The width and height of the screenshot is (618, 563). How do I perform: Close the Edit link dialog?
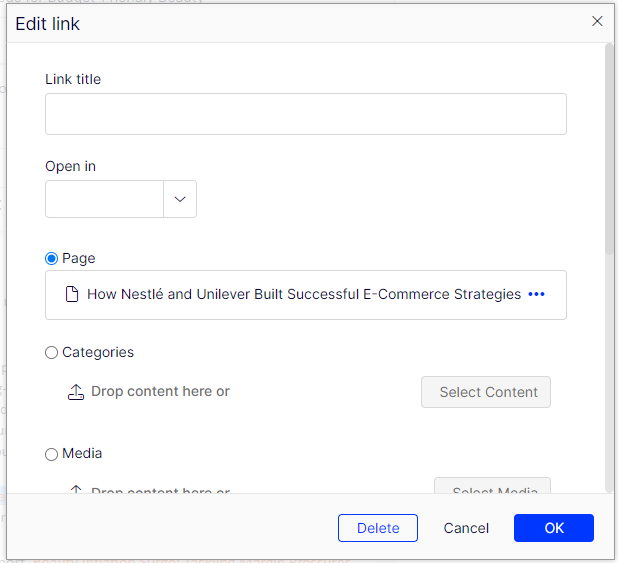pyautogui.click(x=597, y=21)
